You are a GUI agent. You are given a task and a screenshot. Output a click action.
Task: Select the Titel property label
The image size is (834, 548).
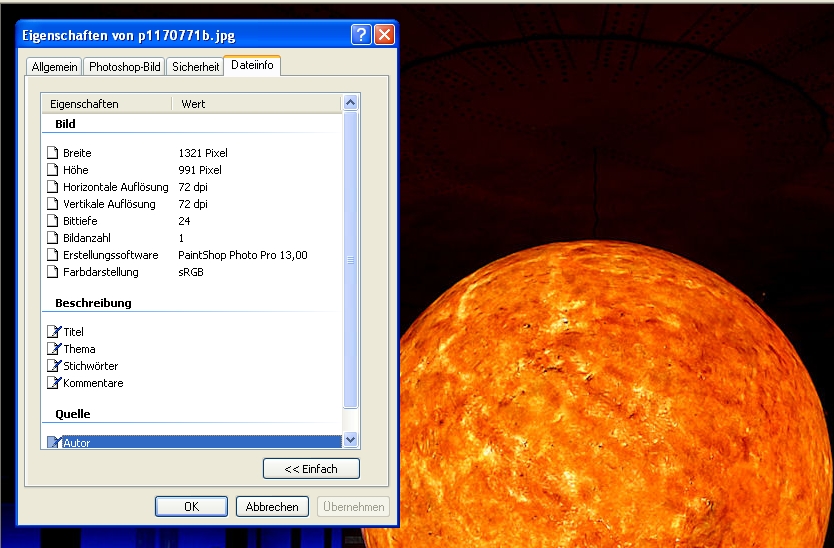coord(73,331)
